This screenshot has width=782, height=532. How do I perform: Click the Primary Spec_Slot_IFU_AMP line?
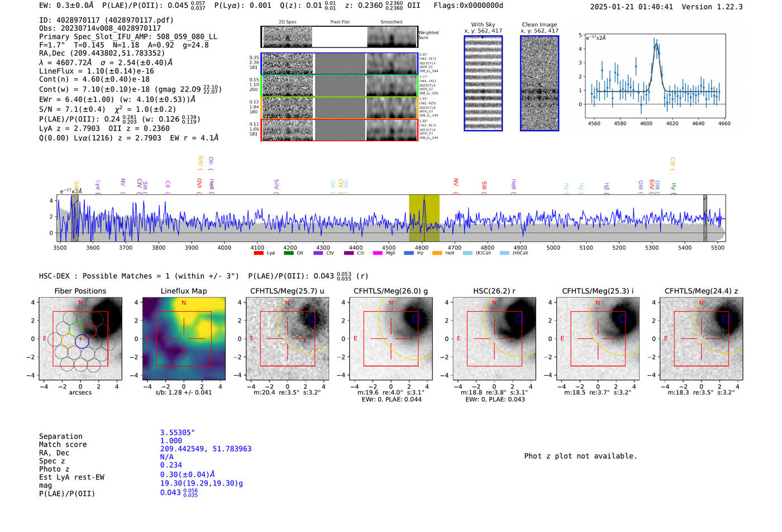pos(128,36)
